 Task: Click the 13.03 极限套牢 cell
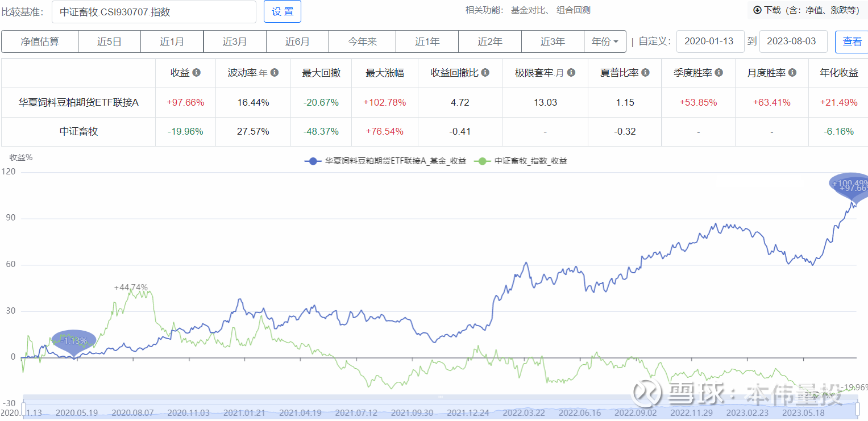pyautogui.click(x=545, y=102)
